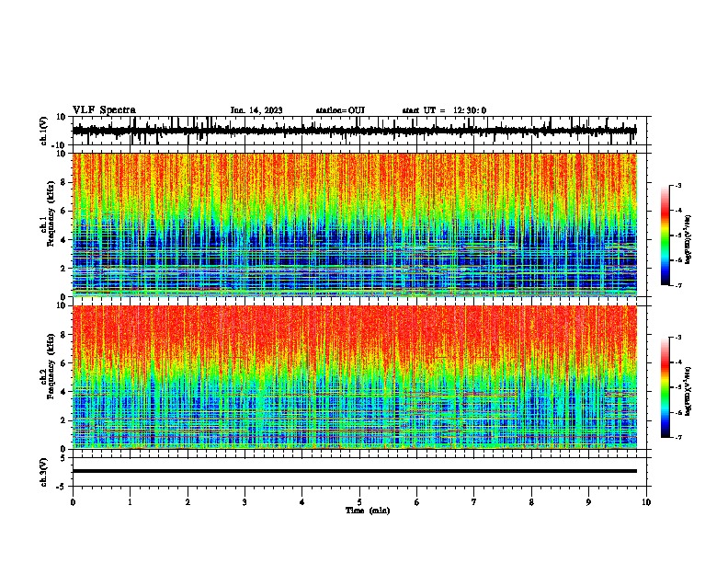The width and height of the screenshot is (728, 563).
Task: Click the "-3" label on ch.1 color bar
Action: [x=678, y=185]
